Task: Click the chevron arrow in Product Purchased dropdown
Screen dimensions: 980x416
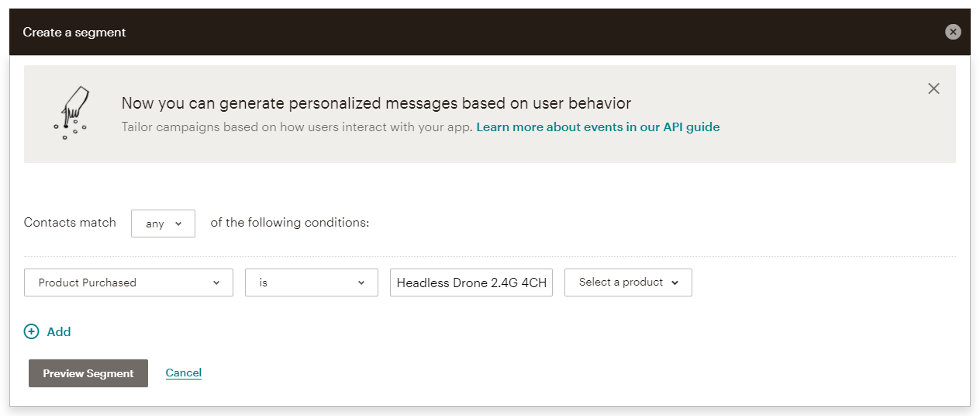Action: click(216, 283)
